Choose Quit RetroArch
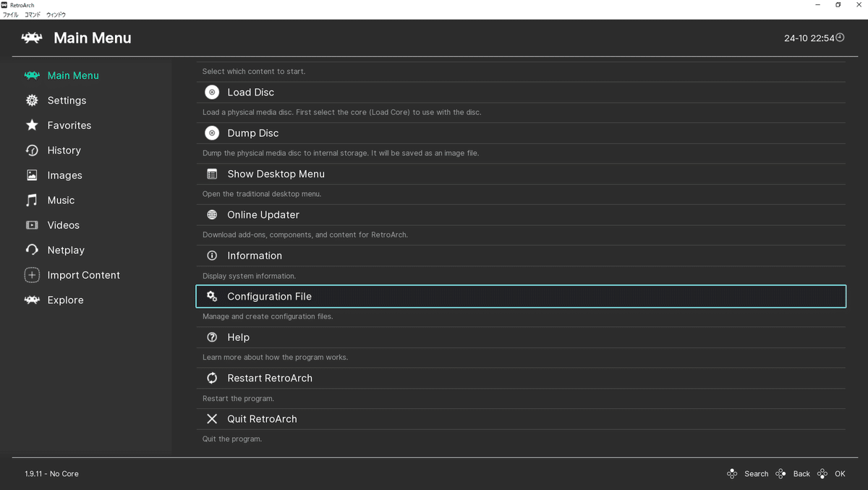Screen dimensions: 868x490 coord(521,419)
